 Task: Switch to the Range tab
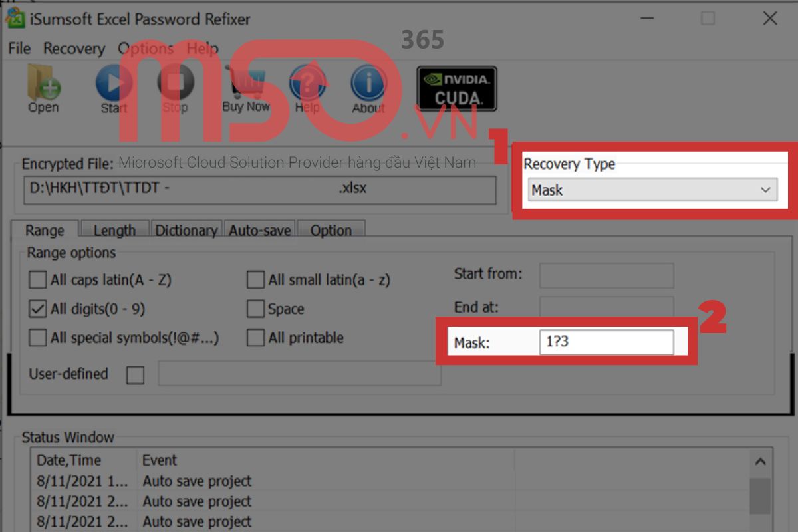point(45,230)
